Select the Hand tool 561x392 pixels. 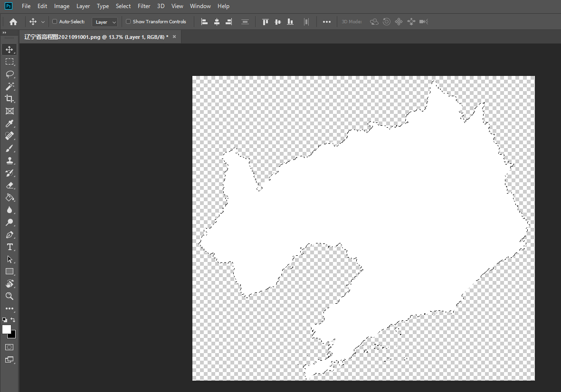10,284
